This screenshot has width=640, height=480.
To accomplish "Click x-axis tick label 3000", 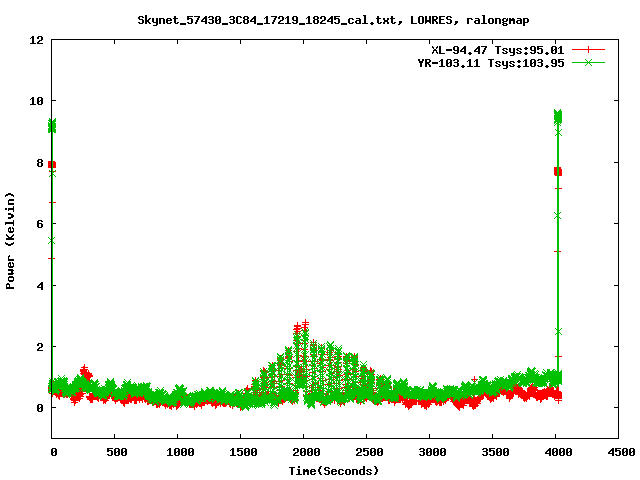I will pos(432,452).
